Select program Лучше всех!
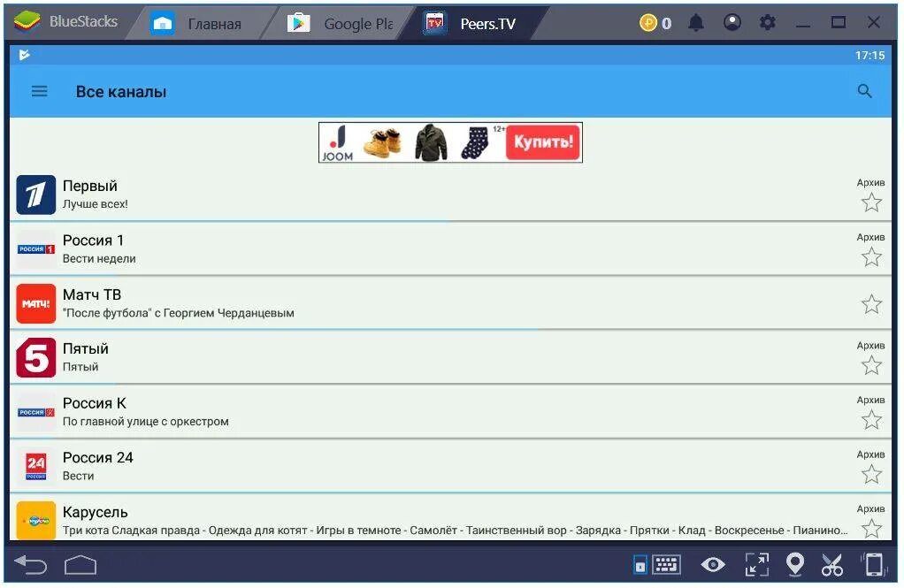The image size is (904, 588). 96,204
